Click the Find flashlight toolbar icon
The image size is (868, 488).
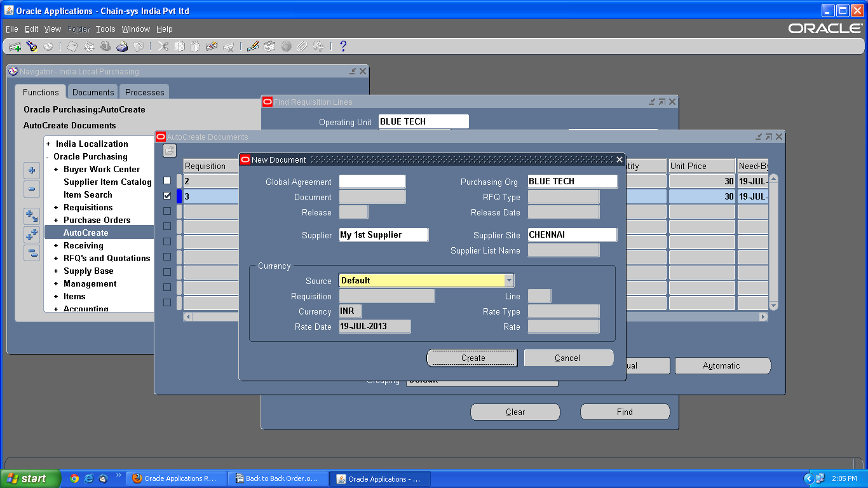point(32,46)
